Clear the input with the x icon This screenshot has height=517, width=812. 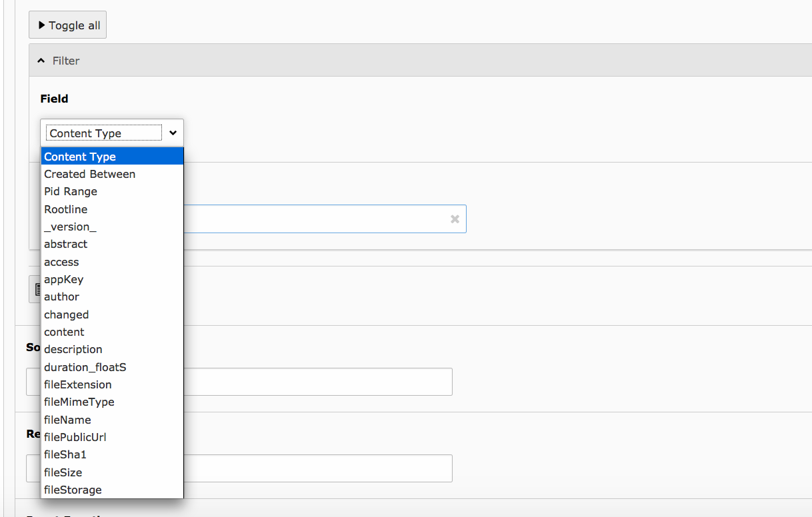coord(455,219)
